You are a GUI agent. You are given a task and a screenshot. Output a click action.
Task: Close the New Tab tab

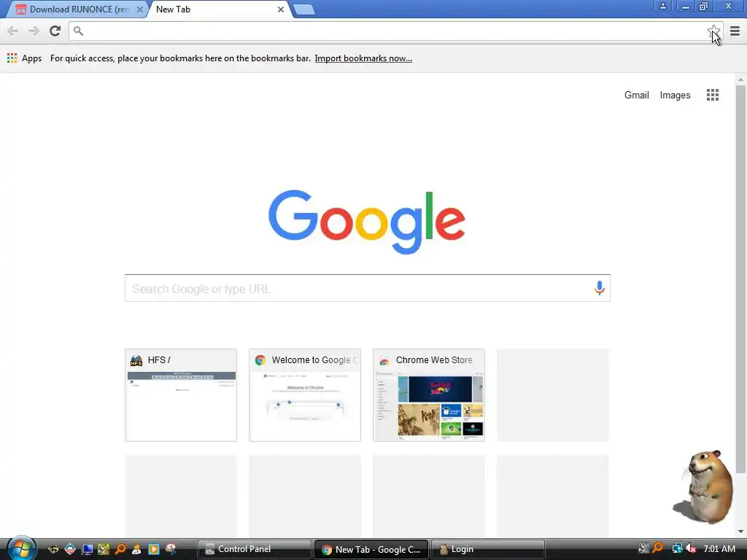pyautogui.click(x=281, y=9)
